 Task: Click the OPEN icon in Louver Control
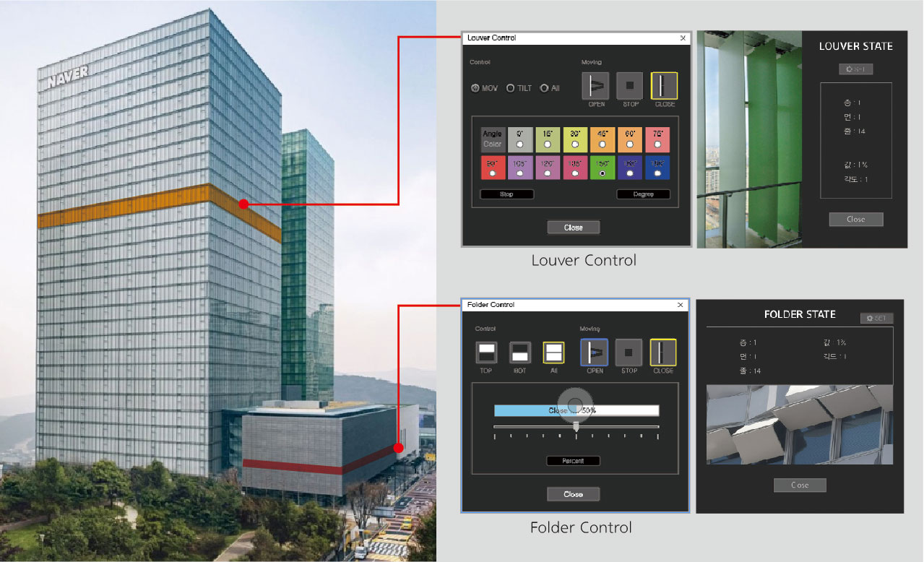coord(595,85)
